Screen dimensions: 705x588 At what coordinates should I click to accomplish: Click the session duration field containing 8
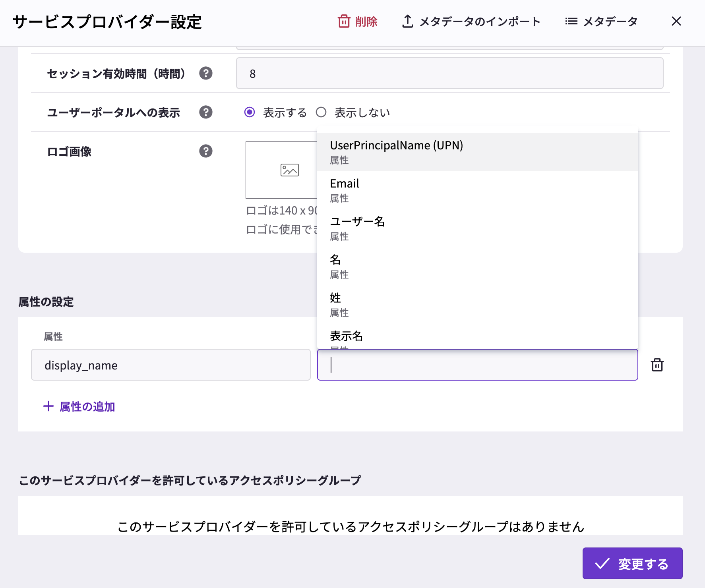pos(450,73)
